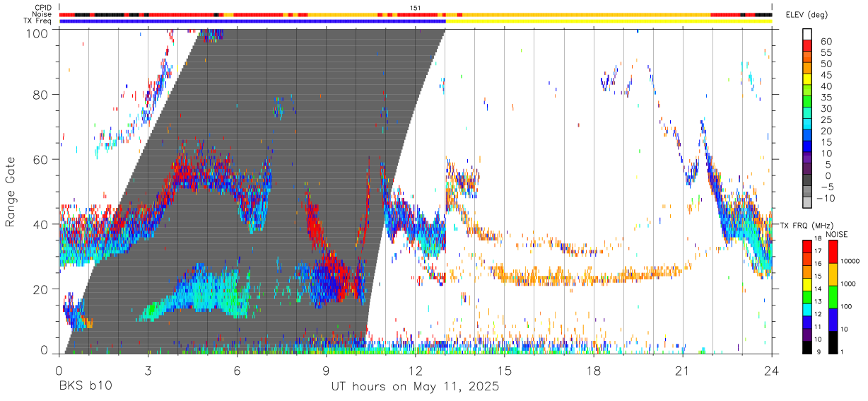Click the light gray bottom ELEV scale segment
The height and width of the screenshot is (401, 868).
[x=807, y=202]
